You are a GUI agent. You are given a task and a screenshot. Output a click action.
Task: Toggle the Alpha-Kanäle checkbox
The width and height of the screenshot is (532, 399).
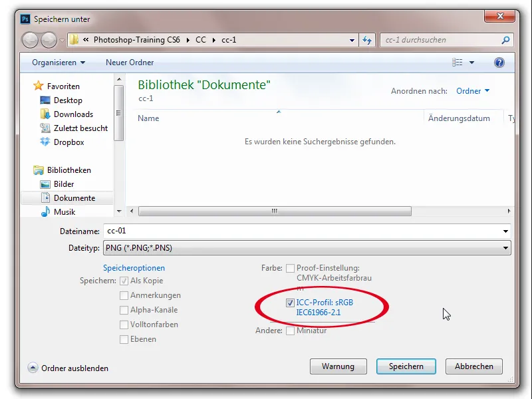124,310
